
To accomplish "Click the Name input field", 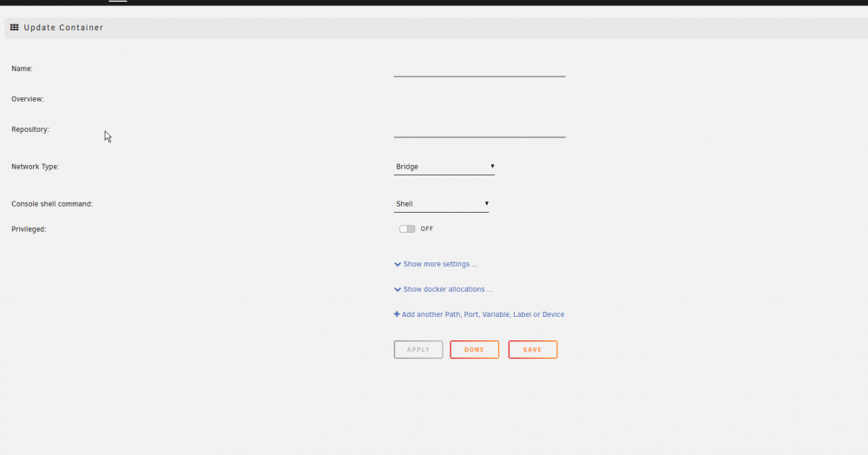I will pyautogui.click(x=479, y=69).
